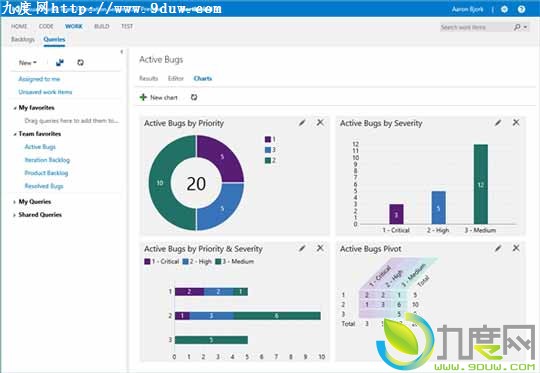Remove the Active Bugs by Severity chart

[x=516, y=123]
